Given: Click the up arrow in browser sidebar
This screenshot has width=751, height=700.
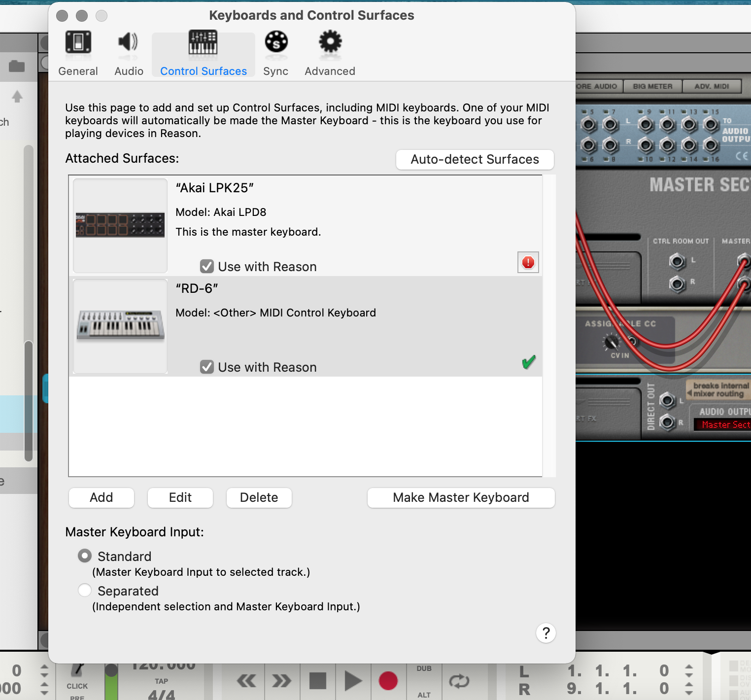Looking at the screenshot, I should point(17,97).
